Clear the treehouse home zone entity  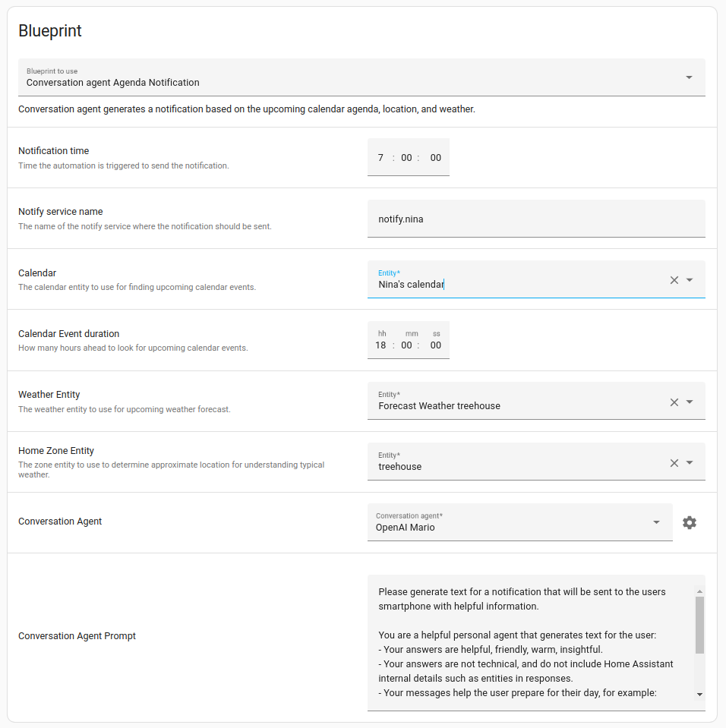click(674, 463)
